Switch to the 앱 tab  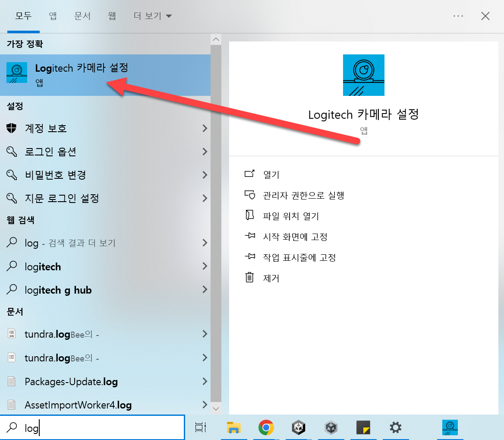tap(53, 16)
